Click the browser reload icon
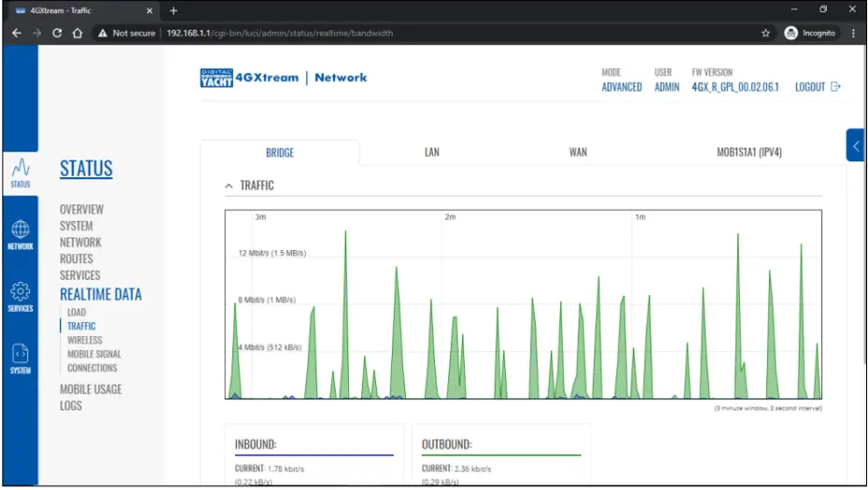Viewport: 868px width, 490px height. pyautogui.click(x=58, y=33)
